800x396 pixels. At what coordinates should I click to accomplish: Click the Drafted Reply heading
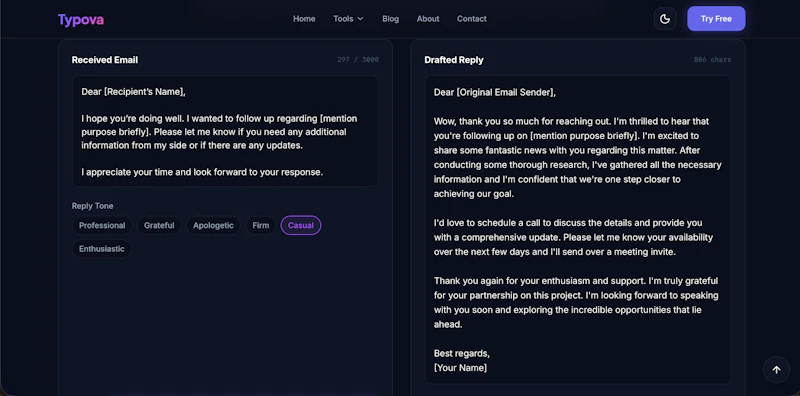point(454,60)
